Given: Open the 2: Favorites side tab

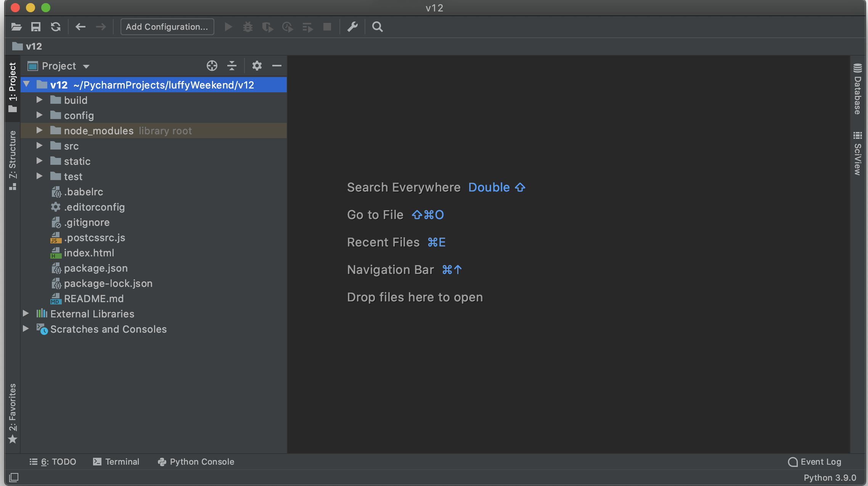Looking at the screenshot, I should [13, 414].
